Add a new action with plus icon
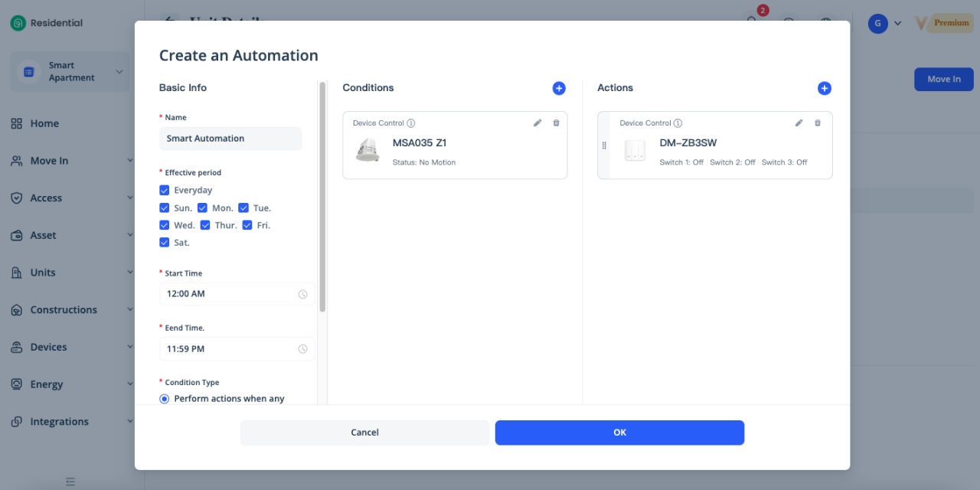 click(x=824, y=89)
